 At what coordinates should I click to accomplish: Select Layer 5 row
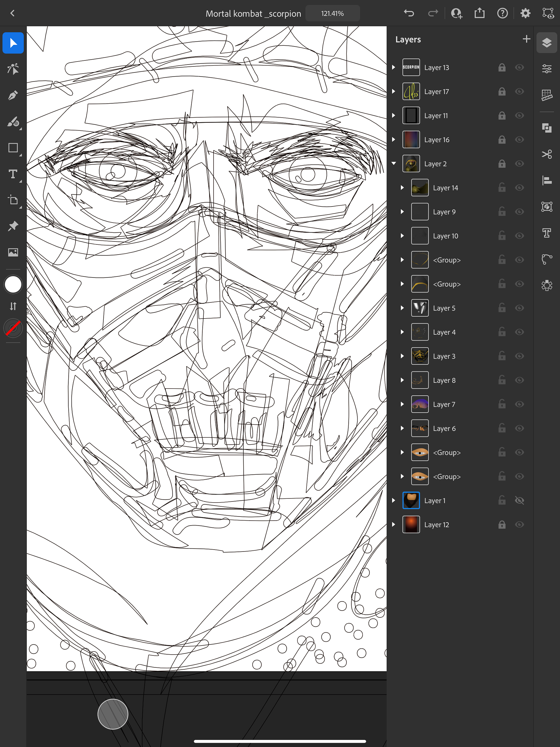(444, 308)
